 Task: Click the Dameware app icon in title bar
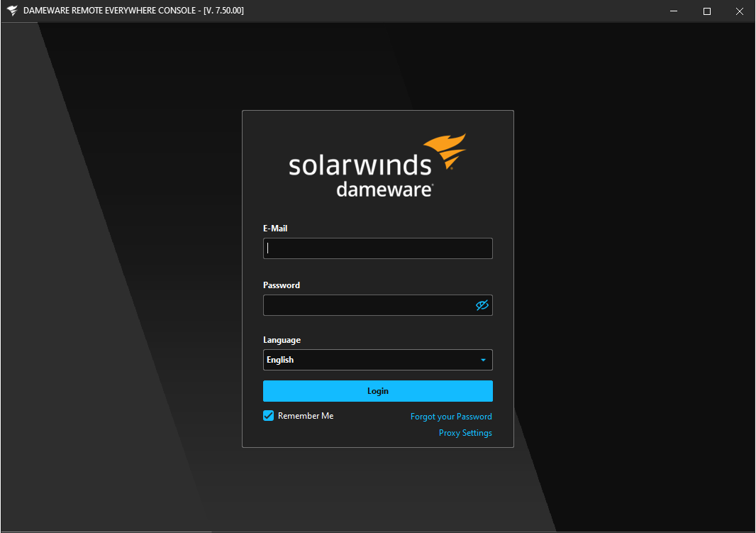12,11
